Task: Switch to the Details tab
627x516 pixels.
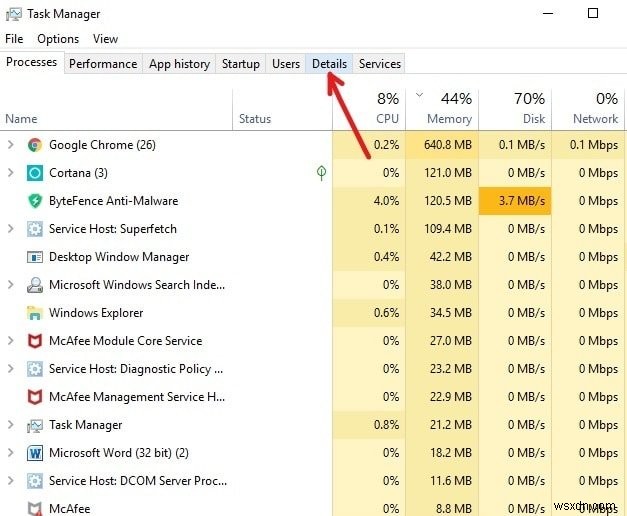Action: click(329, 64)
